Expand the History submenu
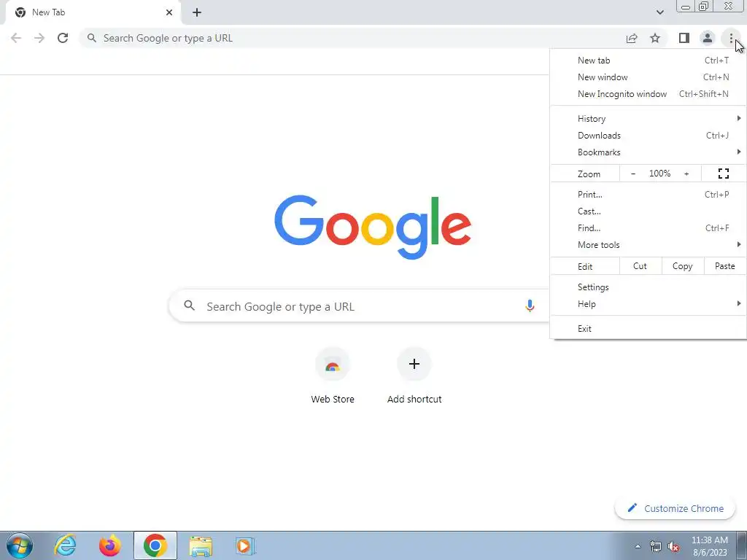The image size is (747, 560). (648, 119)
